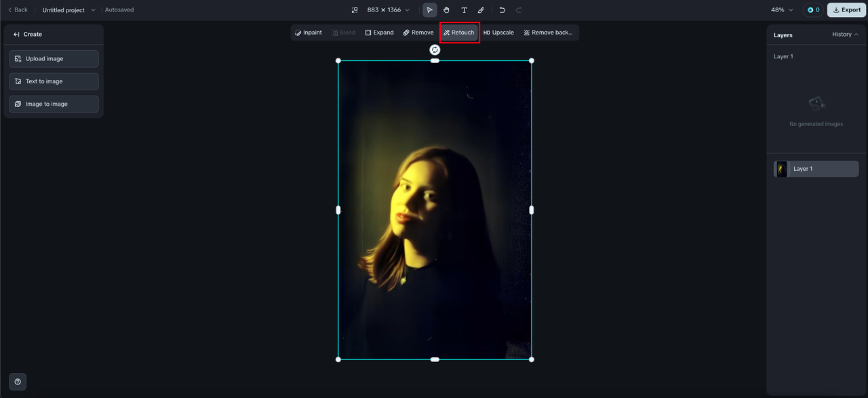
Task: Activate the Retouch tool
Action: tap(459, 33)
